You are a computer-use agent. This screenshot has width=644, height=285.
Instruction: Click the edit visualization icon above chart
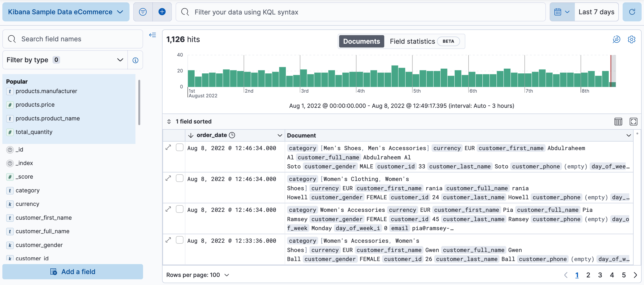(x=616, y=39)
